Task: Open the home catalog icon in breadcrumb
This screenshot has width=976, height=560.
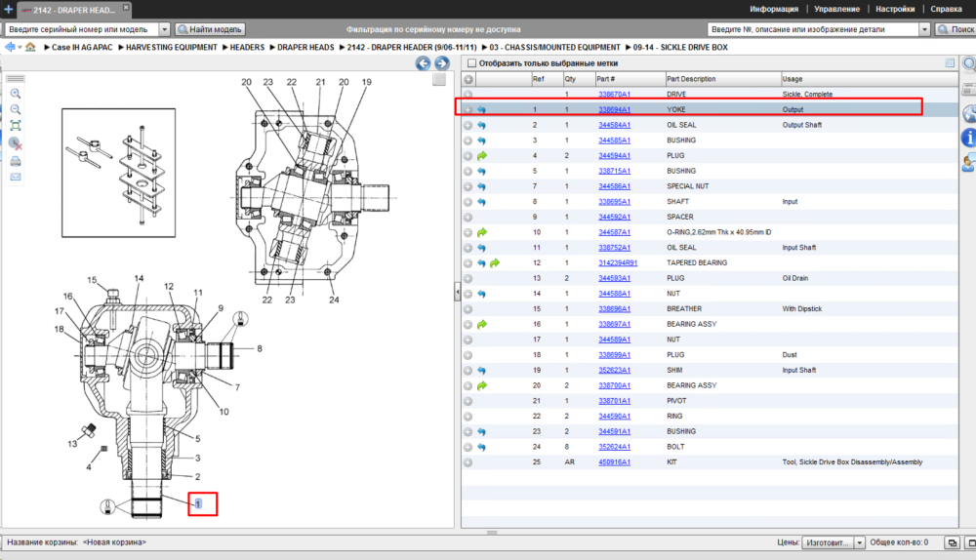Action: click(30, 47)
